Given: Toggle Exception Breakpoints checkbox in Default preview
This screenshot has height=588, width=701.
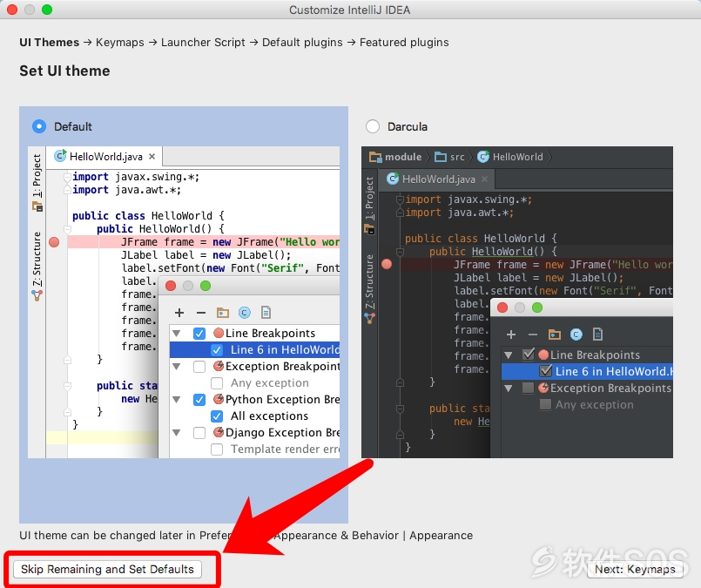Looking at the screenshot, I should 199,367.
